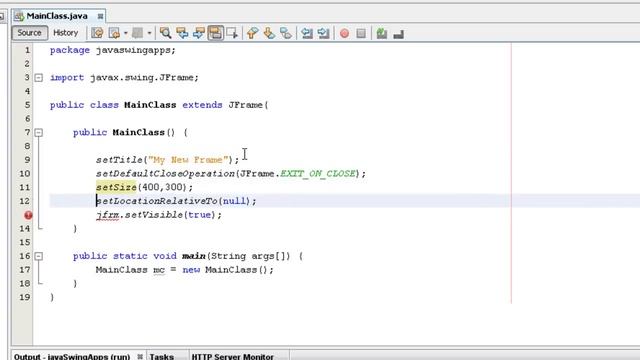The height and width of the screenshot is (360, 640).
Task: Click the "mc" variable on line 17
Action: click(159, 270)
